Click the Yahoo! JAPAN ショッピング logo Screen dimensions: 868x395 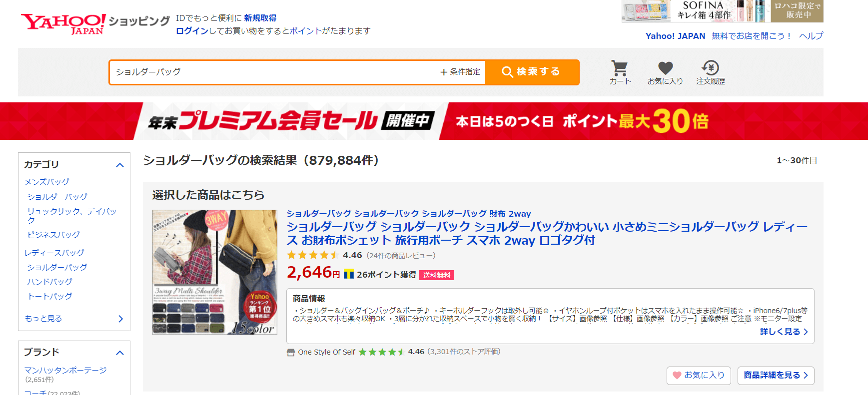[x=95, y=23]
